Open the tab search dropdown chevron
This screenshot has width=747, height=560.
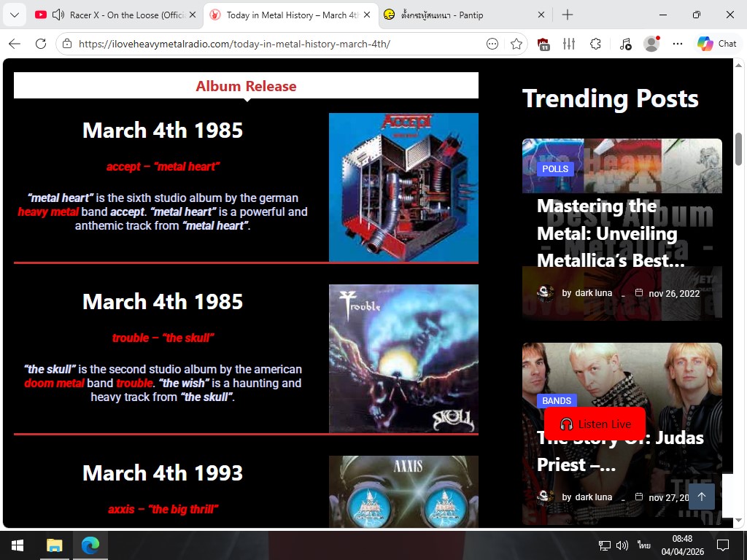click(15, 15)
